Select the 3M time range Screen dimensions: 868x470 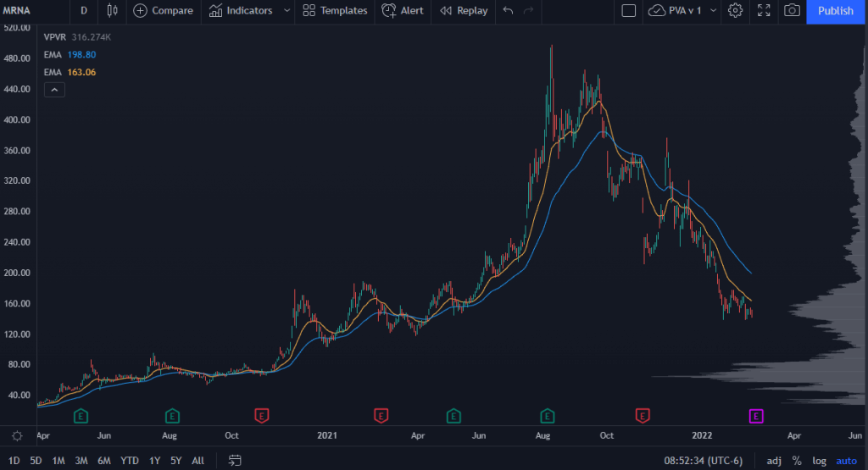81,461
